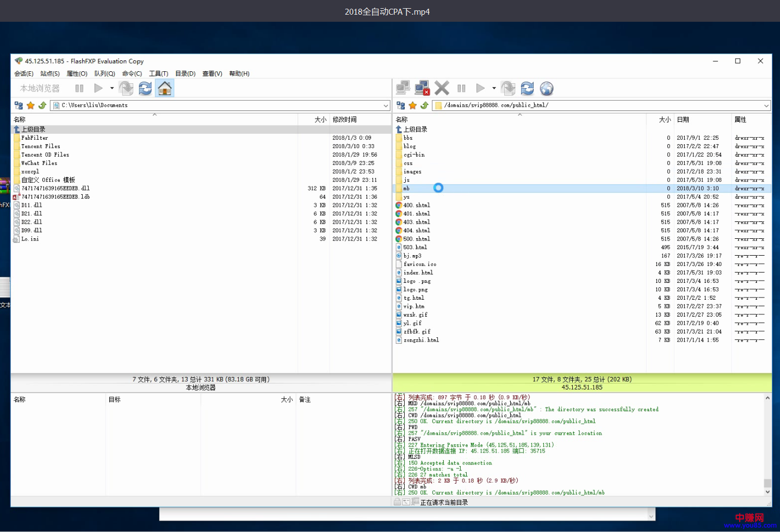This screenshot has height=532, width=780.
Task: Click the remote pane disconnect icon
Action: (422, 88)
